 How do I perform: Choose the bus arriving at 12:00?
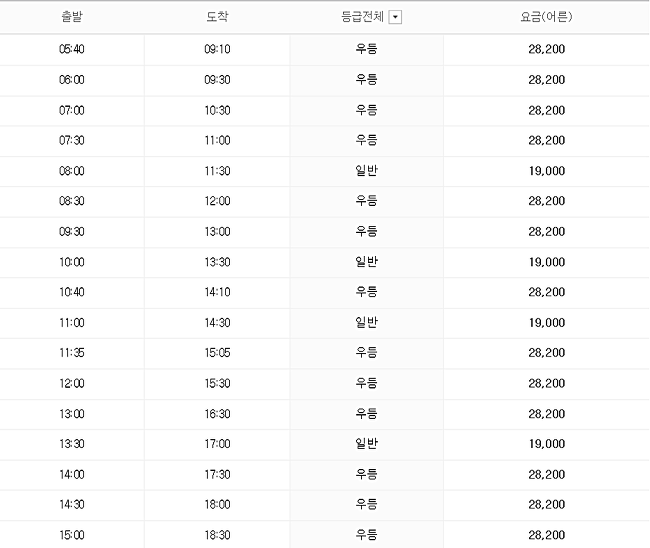(x=325, y=201)
